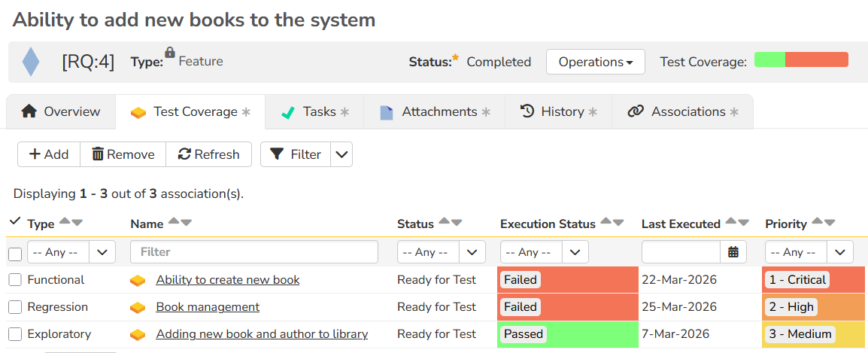This screenshot has width=868, height=353.
Task: Sort Type column descending
Action: [x=77, y=223]
